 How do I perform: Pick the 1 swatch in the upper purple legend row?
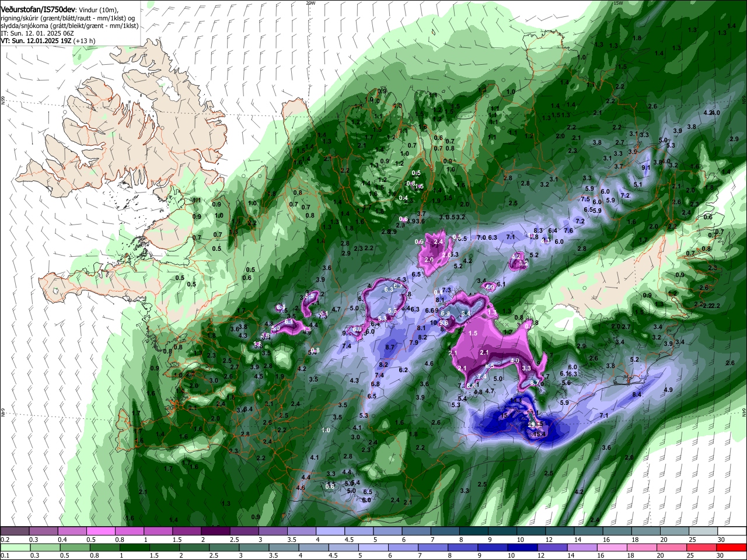[158, 531]
